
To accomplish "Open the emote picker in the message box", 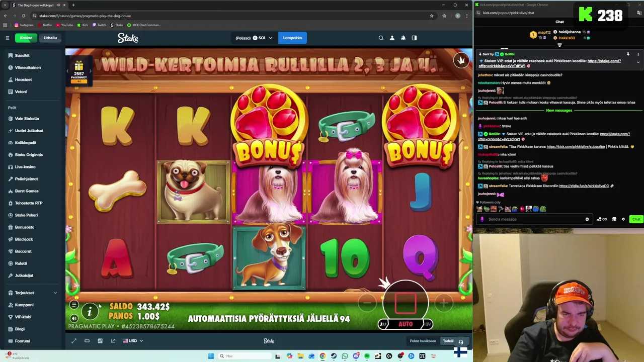I will [587, 219].
